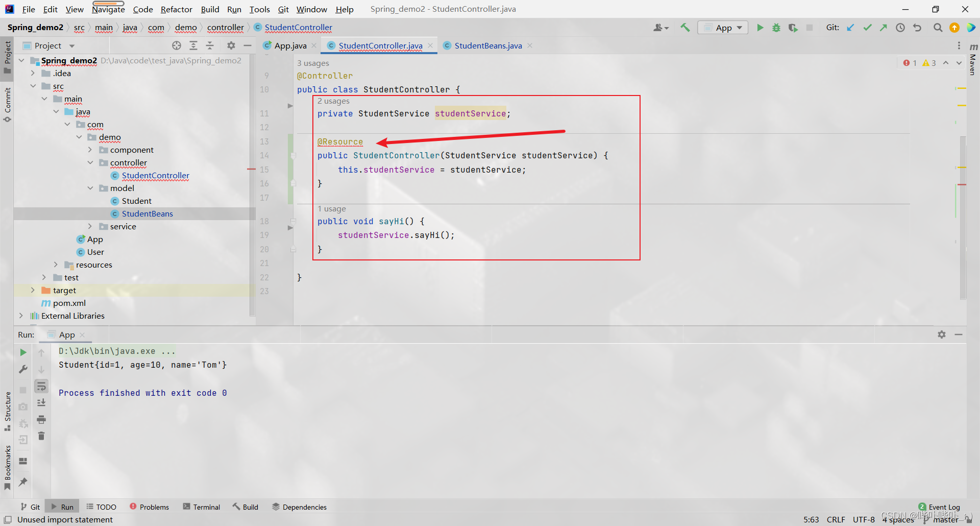Open Run panel gear settings
The height and width of the screenshot is (526, 980).
pyautogui.click(x=942, y=334)
